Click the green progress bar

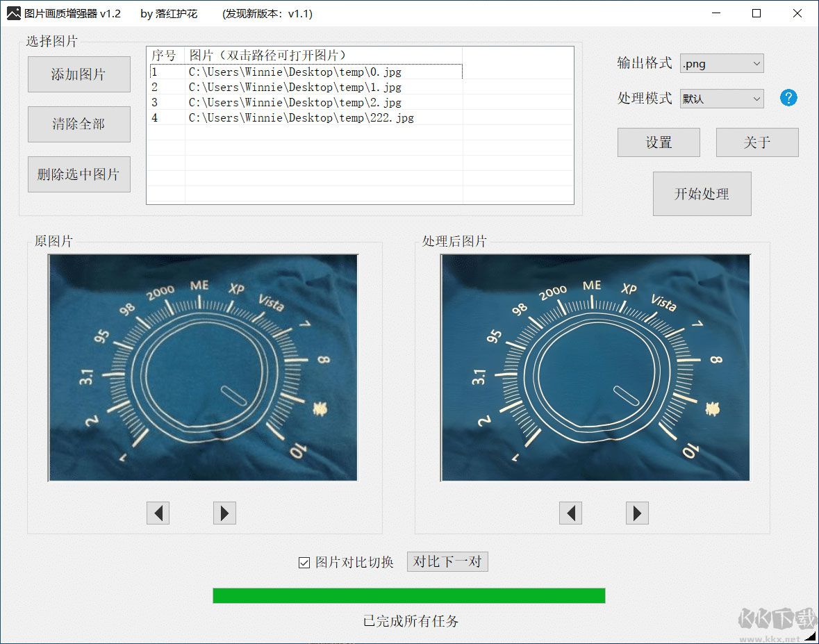click(x=408, y=595)
